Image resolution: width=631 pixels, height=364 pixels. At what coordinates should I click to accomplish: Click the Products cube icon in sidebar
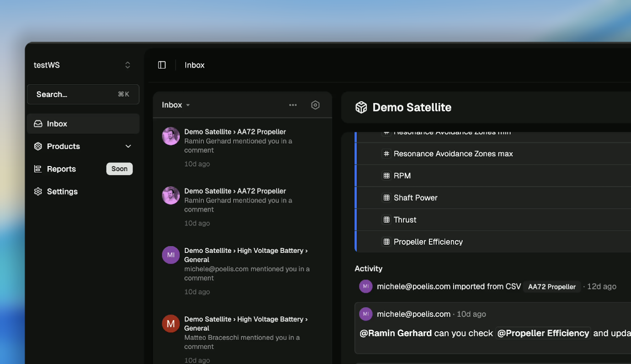(x=38, y=146)
